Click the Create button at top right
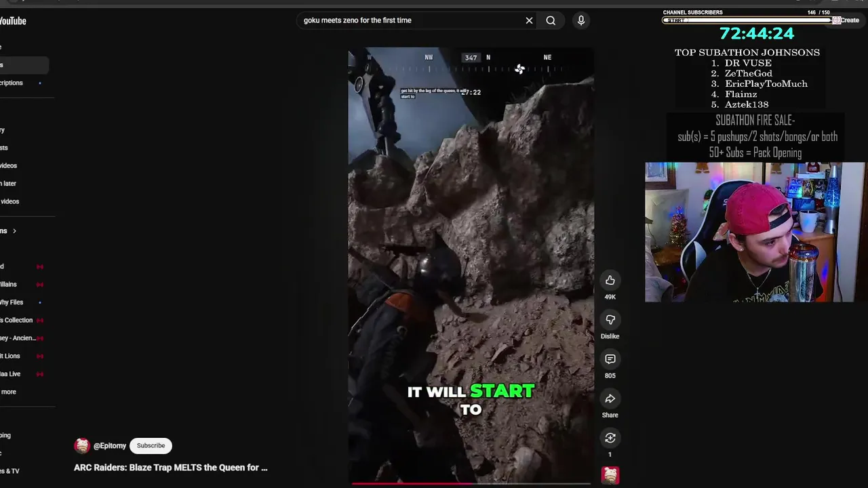This screenshot has height=488, width=868. pos(846,20)
